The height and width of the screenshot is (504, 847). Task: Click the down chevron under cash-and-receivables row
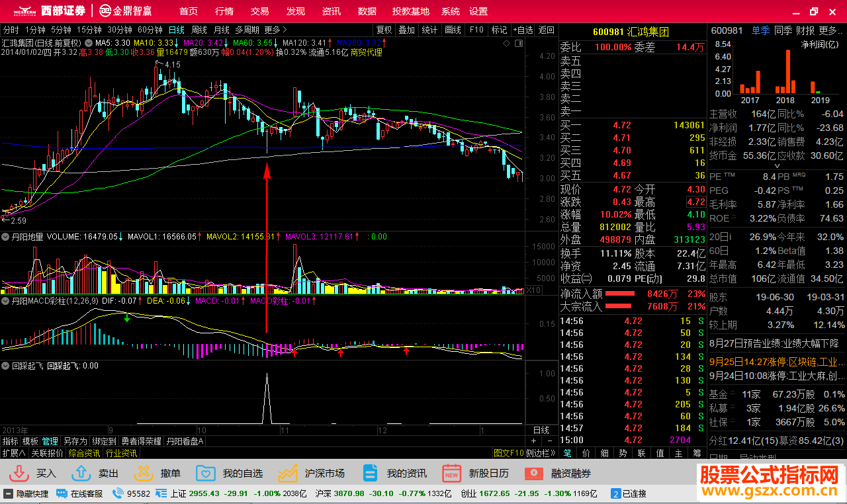point(778,165)
